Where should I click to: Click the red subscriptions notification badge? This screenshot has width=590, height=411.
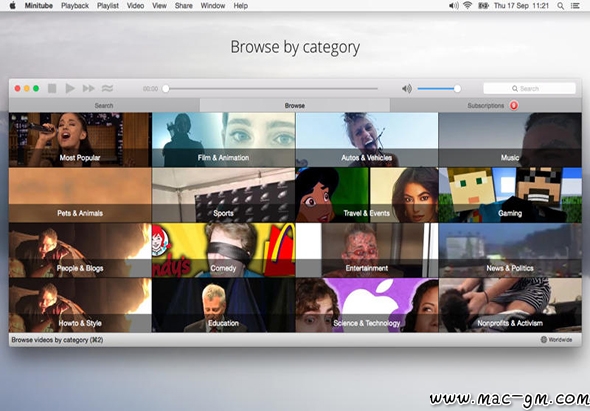[x=514, y=105]
